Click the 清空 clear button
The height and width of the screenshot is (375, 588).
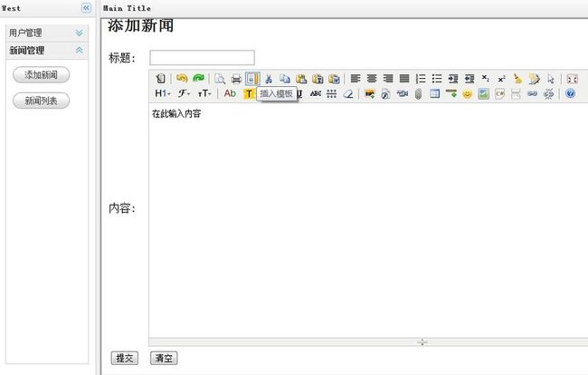(x=164, y=358)
